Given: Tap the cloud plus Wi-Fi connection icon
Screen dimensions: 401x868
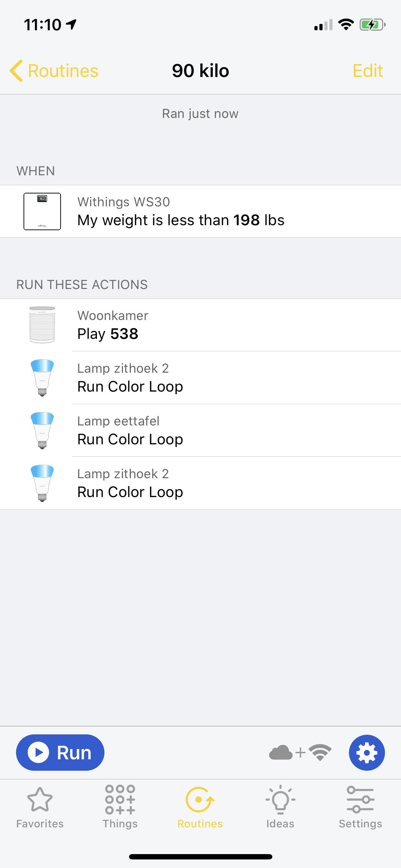Looking at the screenshot, I should pyautogui.click(x=300, y=753).
